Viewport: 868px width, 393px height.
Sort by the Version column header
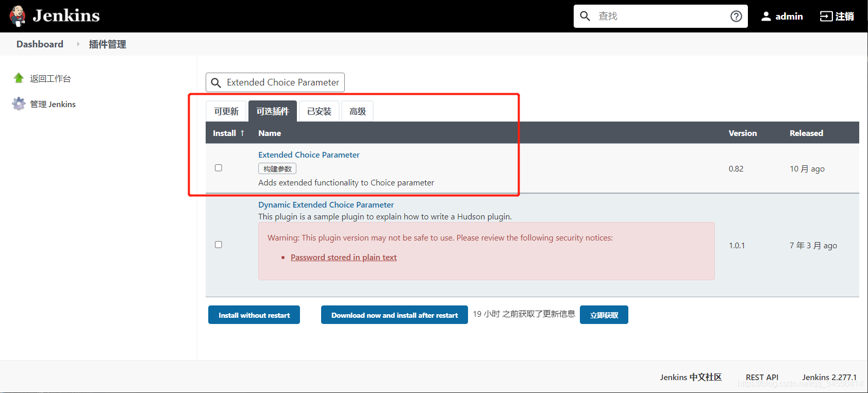[x=743, y=133]
